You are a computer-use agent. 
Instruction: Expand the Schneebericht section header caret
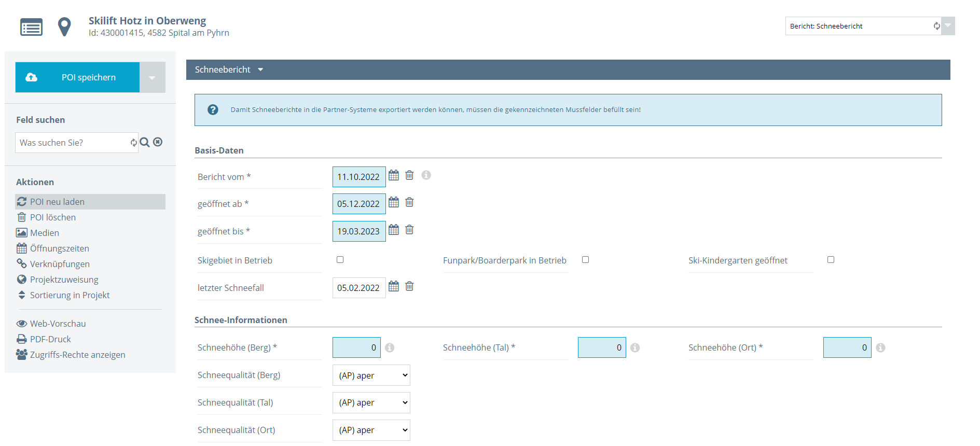260,69
